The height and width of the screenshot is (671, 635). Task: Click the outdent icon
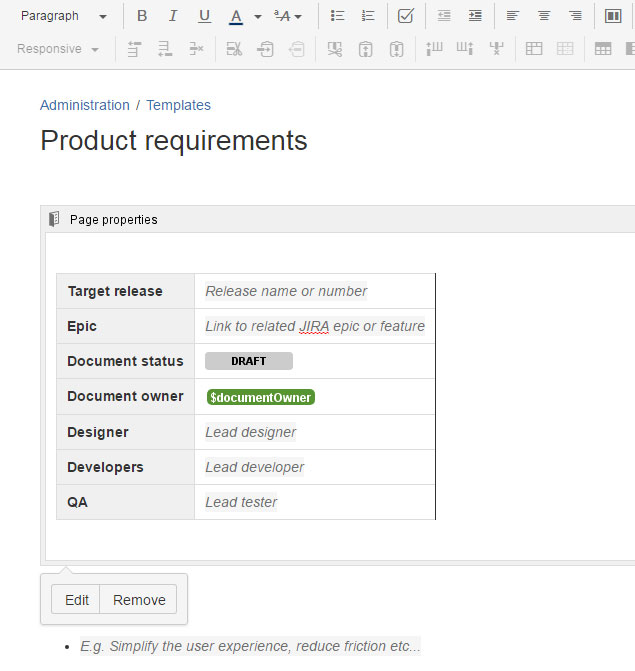click(x=444, y=16)
